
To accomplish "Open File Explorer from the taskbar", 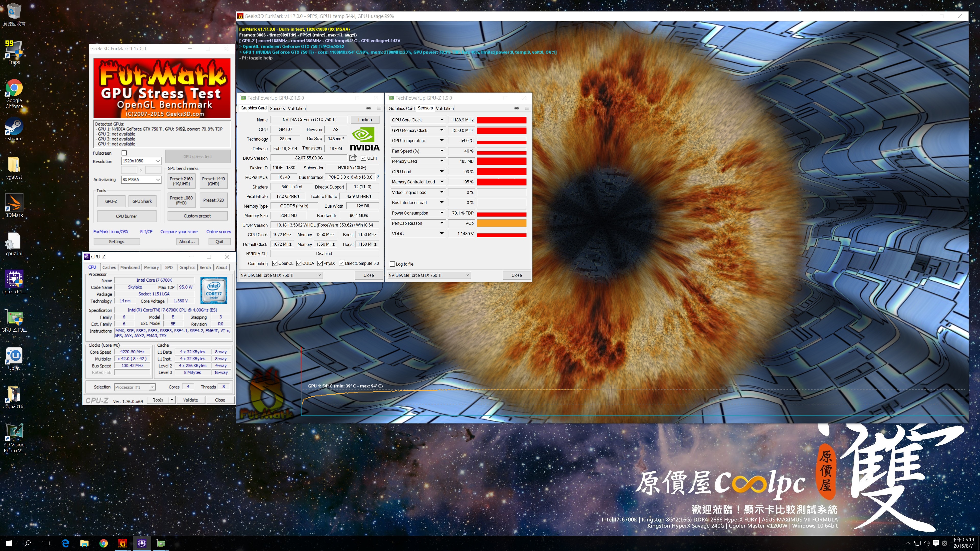I will [84, 543].
